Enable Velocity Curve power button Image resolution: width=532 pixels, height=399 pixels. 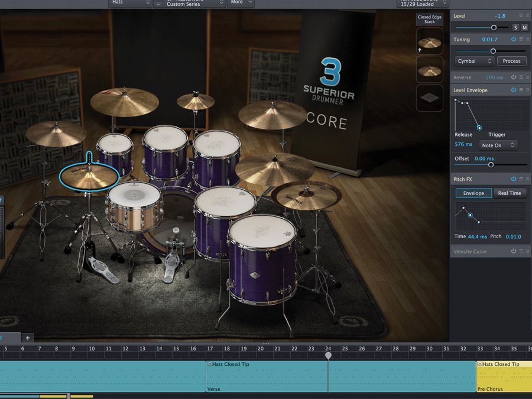pyautogui.click(x=513, y=251)
